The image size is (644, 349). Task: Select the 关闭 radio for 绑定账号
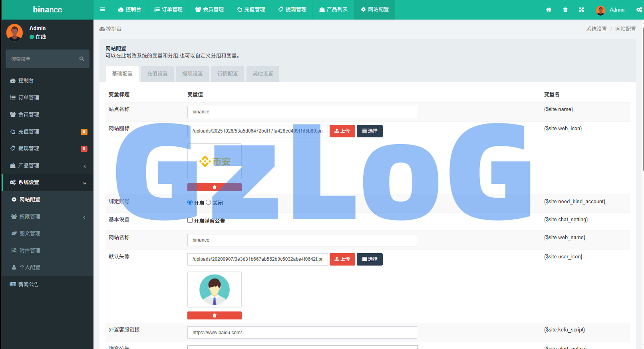pyautogui.click(x=209, y=202)
